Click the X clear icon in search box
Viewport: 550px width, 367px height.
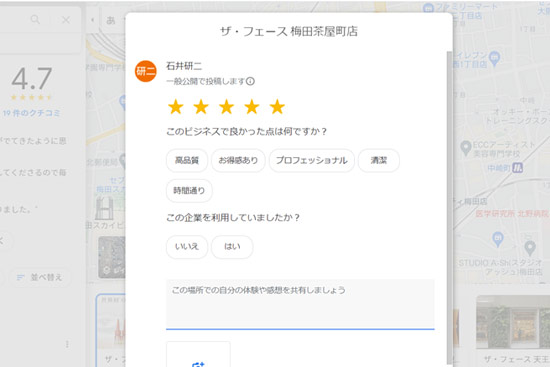[66, 20]
